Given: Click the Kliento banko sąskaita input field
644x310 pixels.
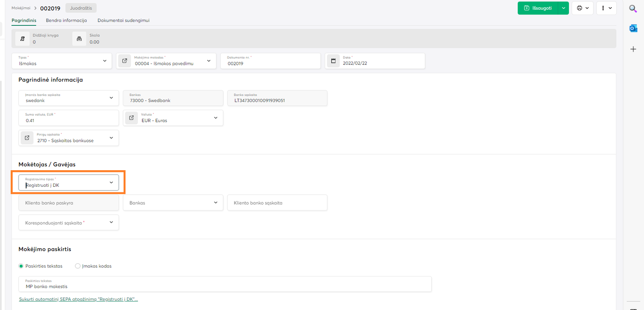Looking at the screenshot, I should (x=277, y=203).
